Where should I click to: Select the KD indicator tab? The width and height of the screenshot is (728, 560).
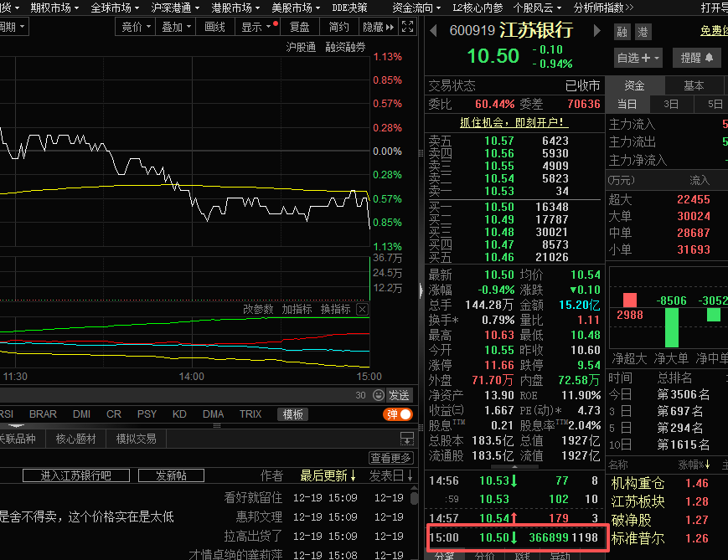point(179,414)
